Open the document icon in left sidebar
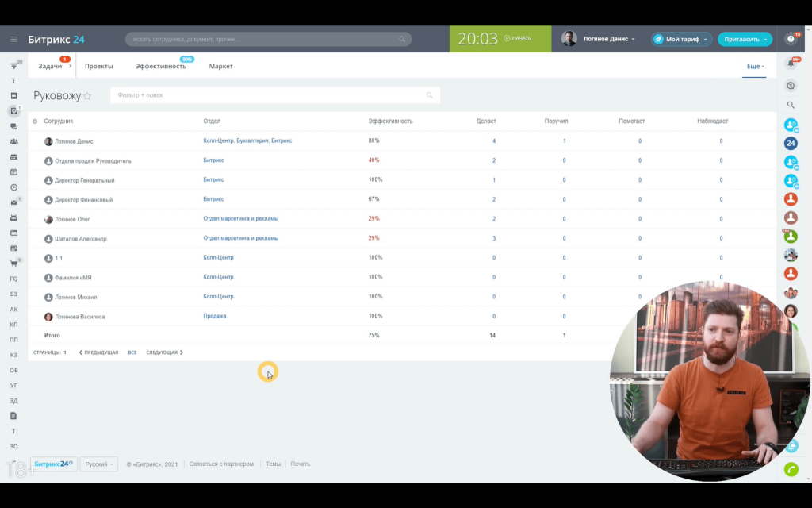The width and height of the screenshot is (812, 508). [14, 416]
